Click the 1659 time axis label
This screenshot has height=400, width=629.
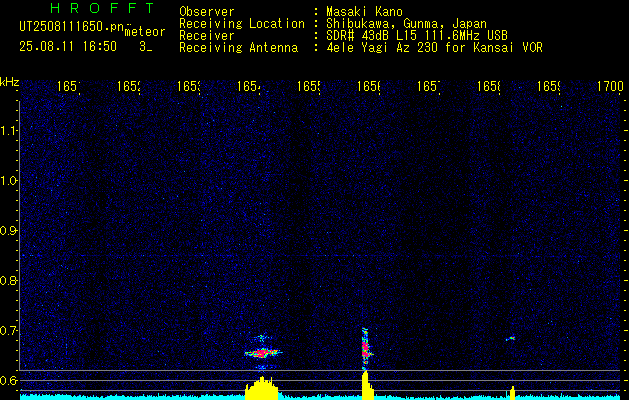click(549, 86)
